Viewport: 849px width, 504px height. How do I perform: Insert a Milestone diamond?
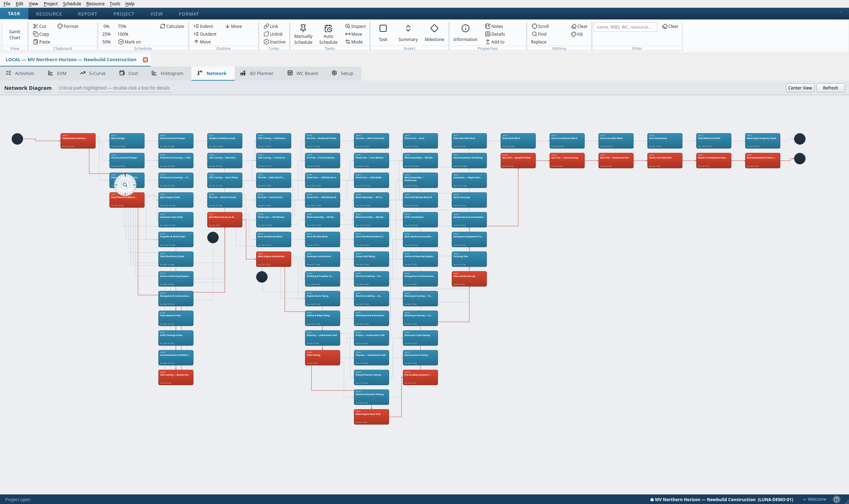(434, 28)
